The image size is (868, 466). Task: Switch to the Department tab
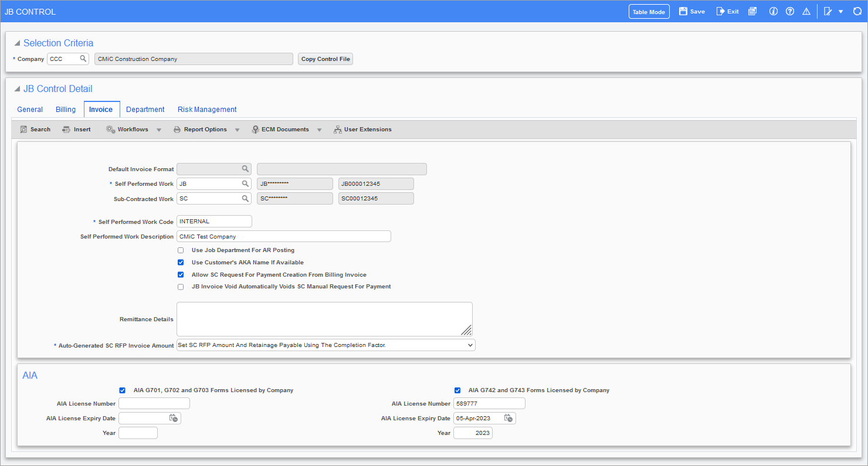point(145,110)
